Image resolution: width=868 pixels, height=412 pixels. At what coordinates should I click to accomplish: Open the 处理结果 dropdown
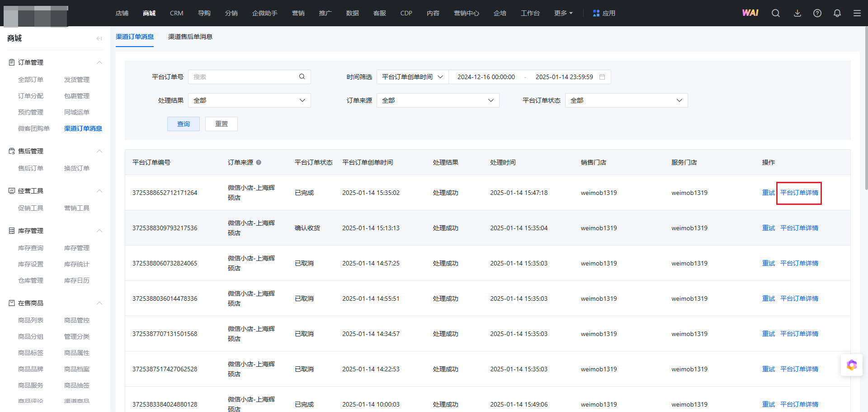click(x=249, y=100)
